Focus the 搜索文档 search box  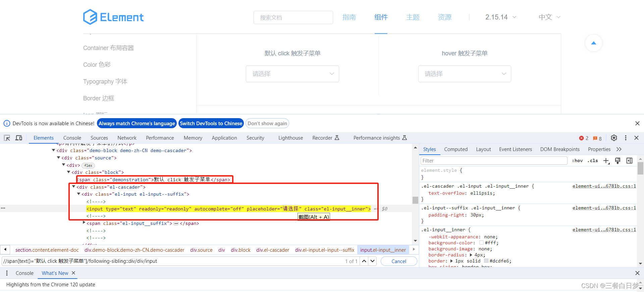(293, 17)
